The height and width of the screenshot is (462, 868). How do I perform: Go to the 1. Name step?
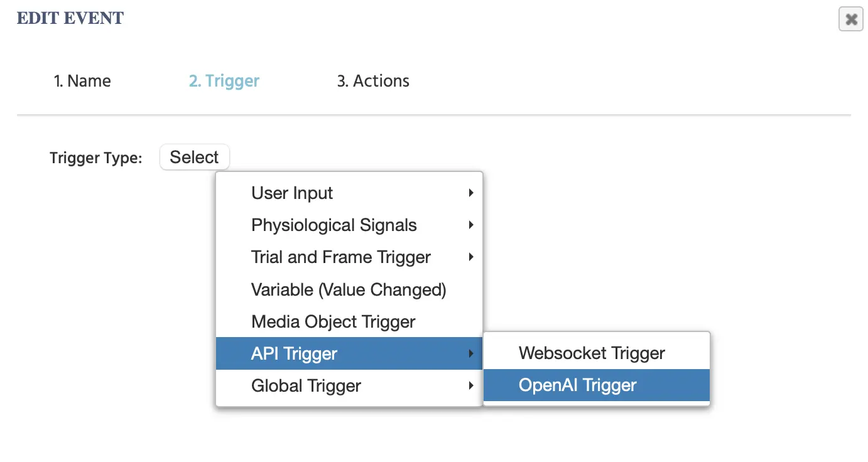[82, 81]
